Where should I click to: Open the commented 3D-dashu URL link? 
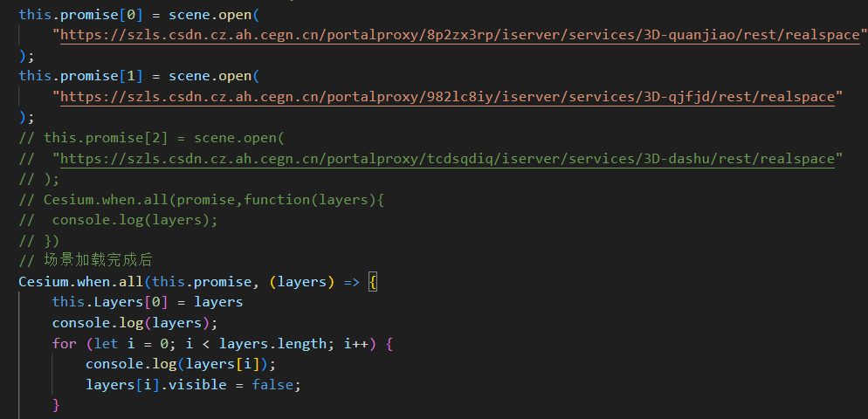(447, 159)
